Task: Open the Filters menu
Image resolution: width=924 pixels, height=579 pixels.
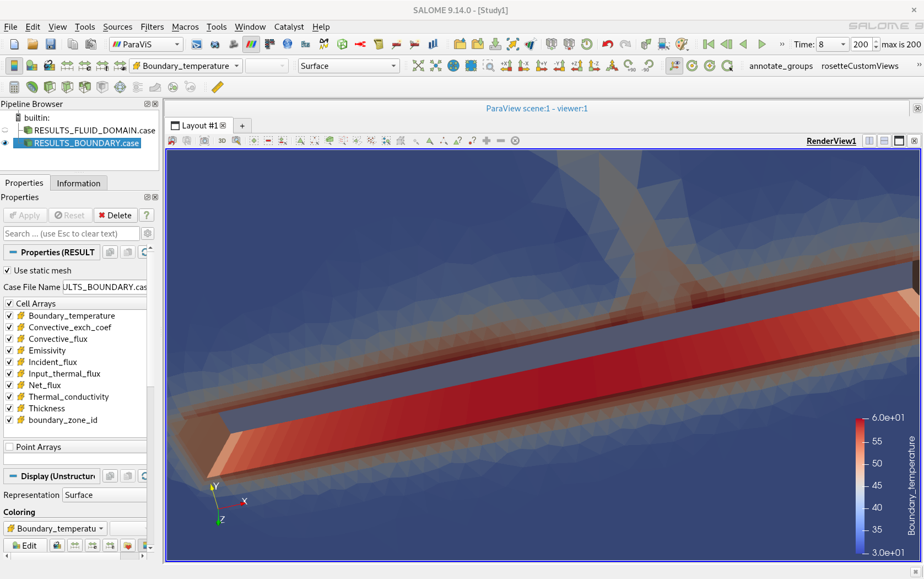Action: (x=152, y=27)
